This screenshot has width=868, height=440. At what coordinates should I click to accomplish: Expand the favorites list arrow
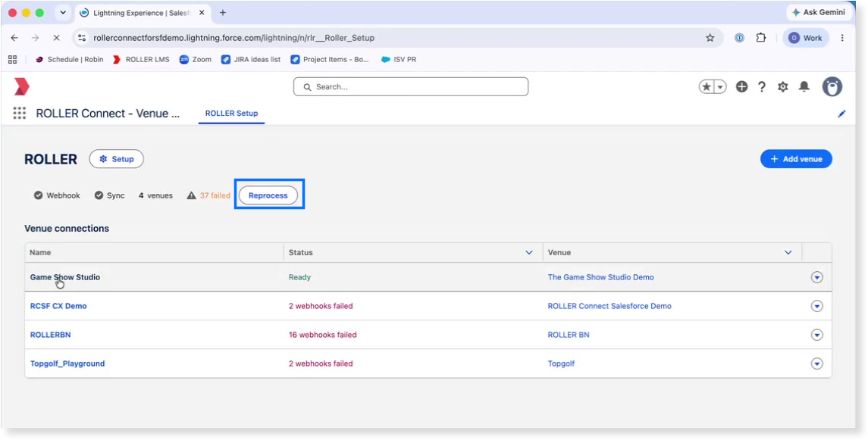(x=720, y=87)
